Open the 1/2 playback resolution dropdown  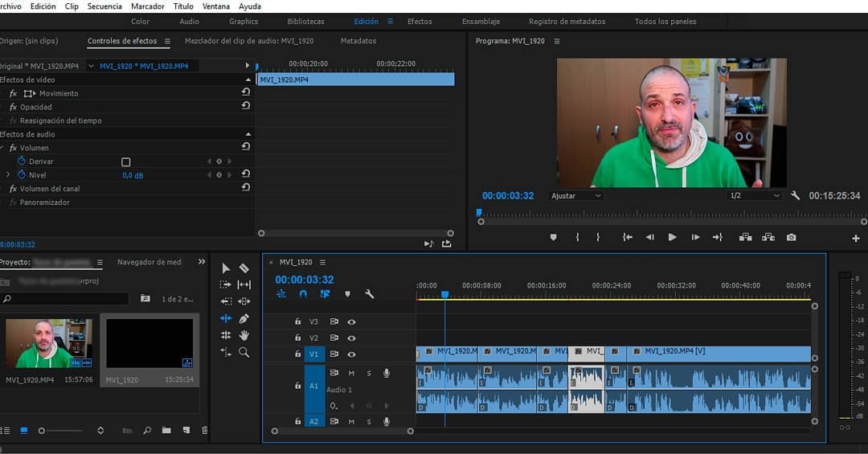(x=753, y=196)
